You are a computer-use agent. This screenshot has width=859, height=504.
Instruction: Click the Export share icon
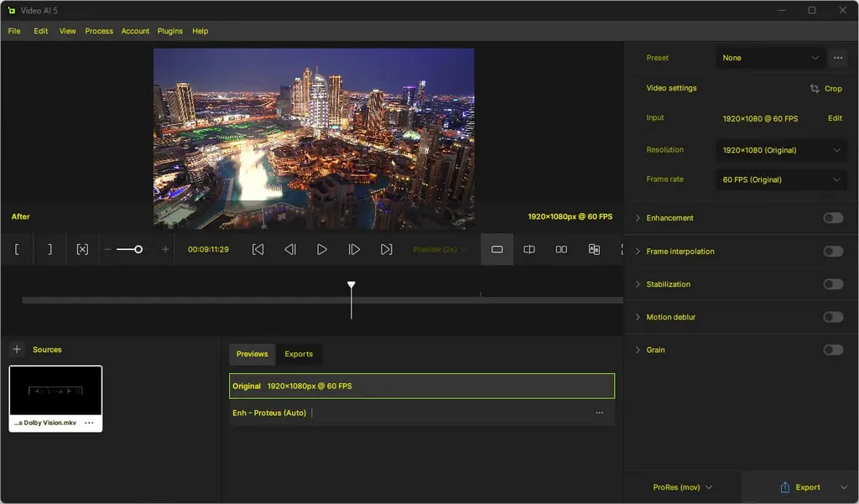785,487
